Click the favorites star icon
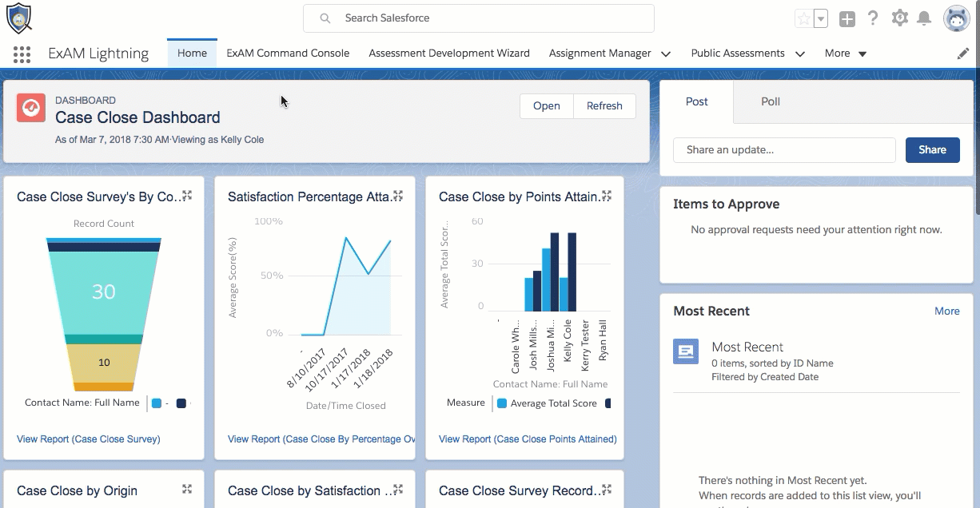Image resolution: width=980 pixels, height=508 pixels. coord(803,18)
